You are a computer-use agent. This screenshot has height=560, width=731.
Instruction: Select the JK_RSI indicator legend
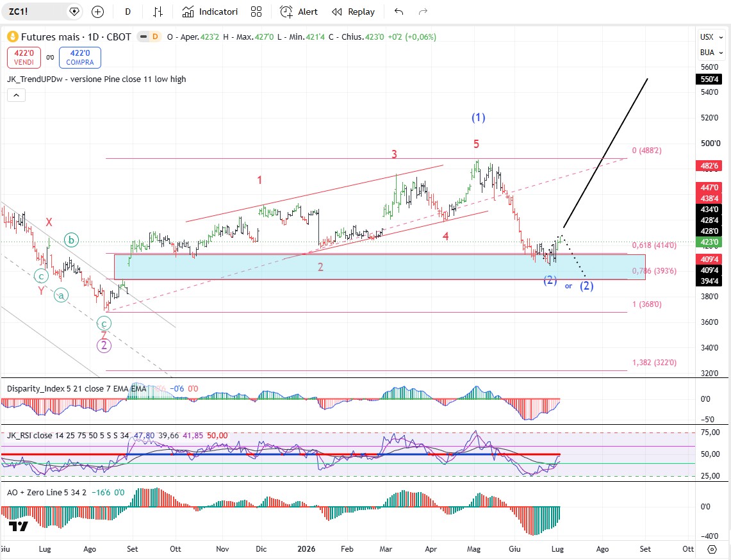coord(68,436)
